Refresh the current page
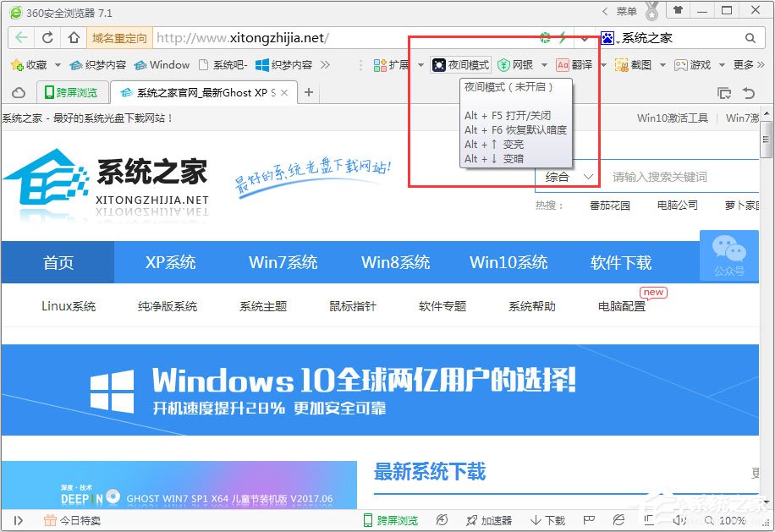Screen dimensions: 775x532 pyautogui.click(x=47, y=38)
